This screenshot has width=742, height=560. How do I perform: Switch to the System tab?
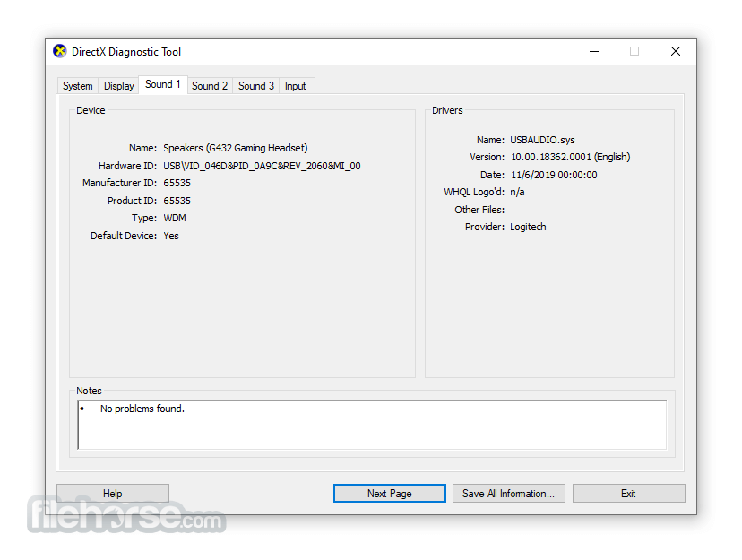pyautogui.click(x=78, y=86)
